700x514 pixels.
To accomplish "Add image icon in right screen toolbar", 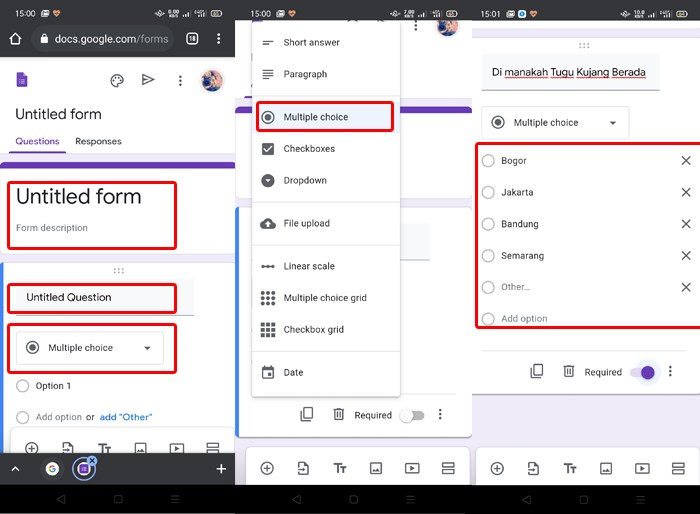I will tap(606, 468).
